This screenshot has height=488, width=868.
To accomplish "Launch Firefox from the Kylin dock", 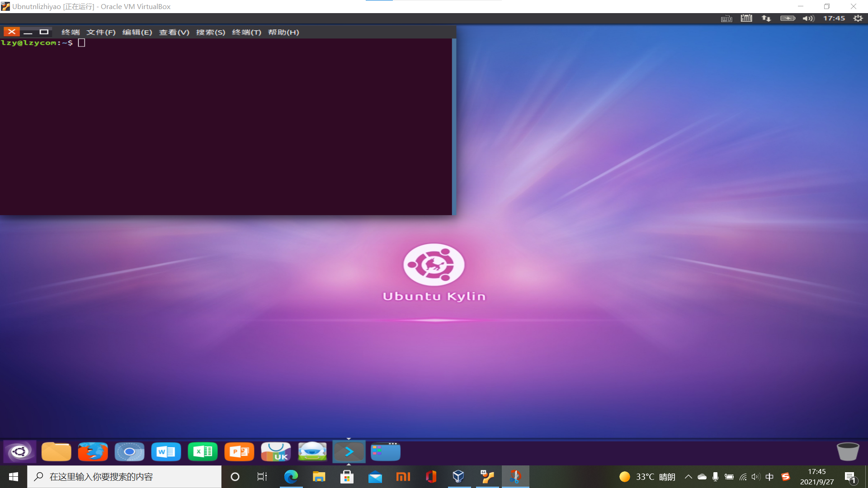I will click(x=93, y=451).
